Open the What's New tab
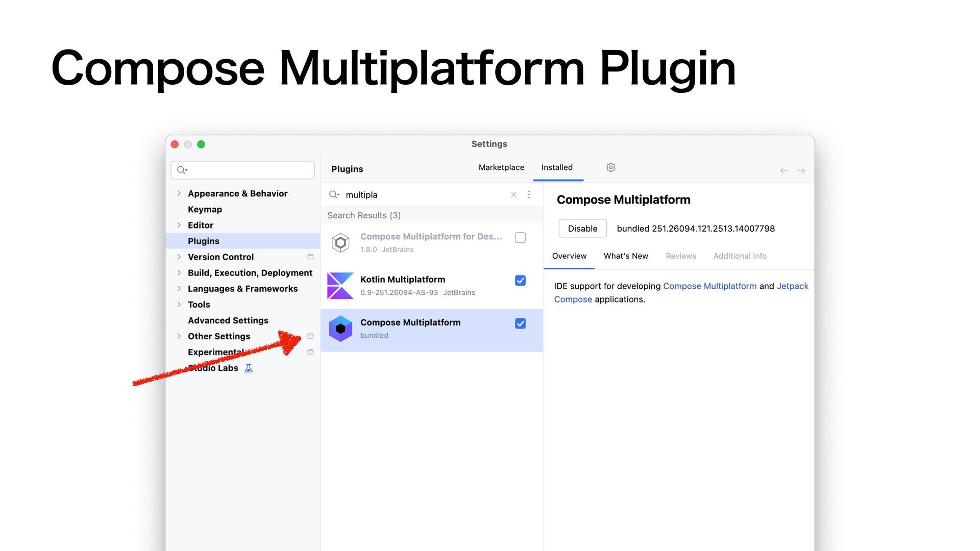Screen dimensions: 980x551 [x=626, y=256]
